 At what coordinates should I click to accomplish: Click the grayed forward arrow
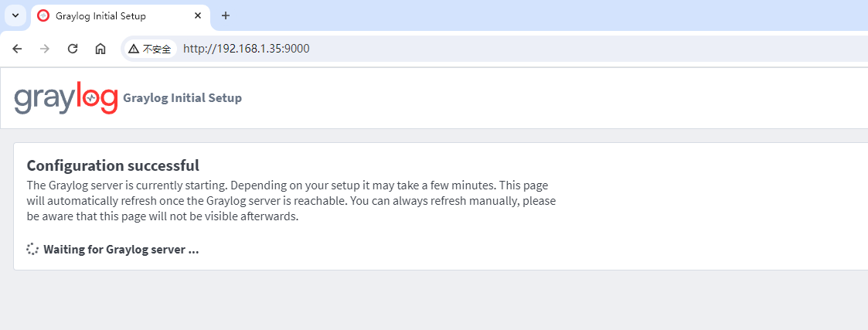45,49
